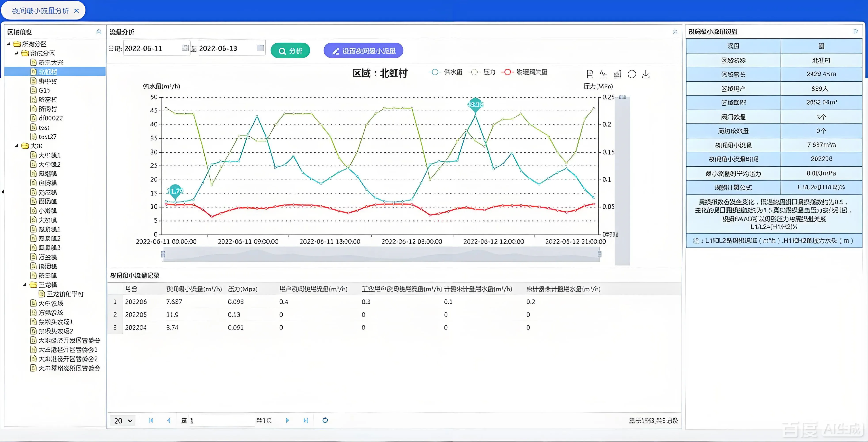Viewport: 868px width, 442px height.
Task: Click the chart restore circle icon
Action: tap(632, 74)
